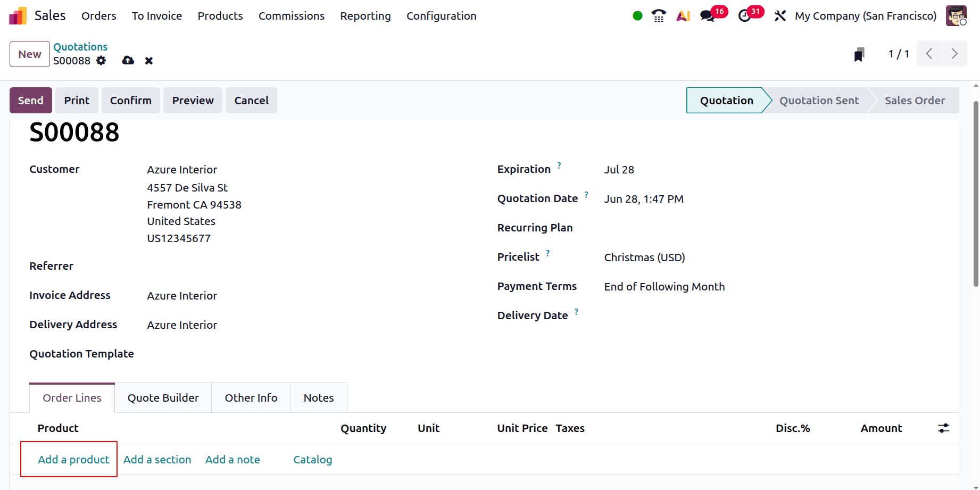This screenshot has width=980, height=490.
Task: Open the Customer field Azure Interior
Action: [x=182, y=170]
